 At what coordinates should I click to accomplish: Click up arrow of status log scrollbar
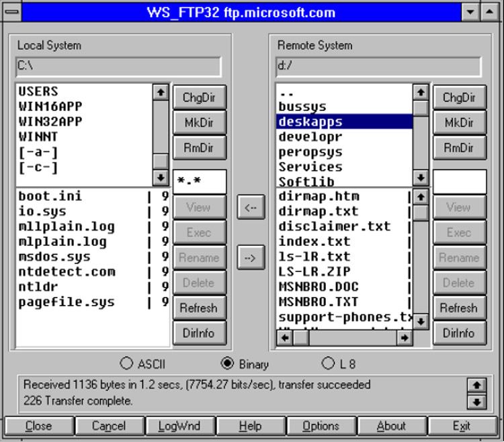(x=476, y=385)
